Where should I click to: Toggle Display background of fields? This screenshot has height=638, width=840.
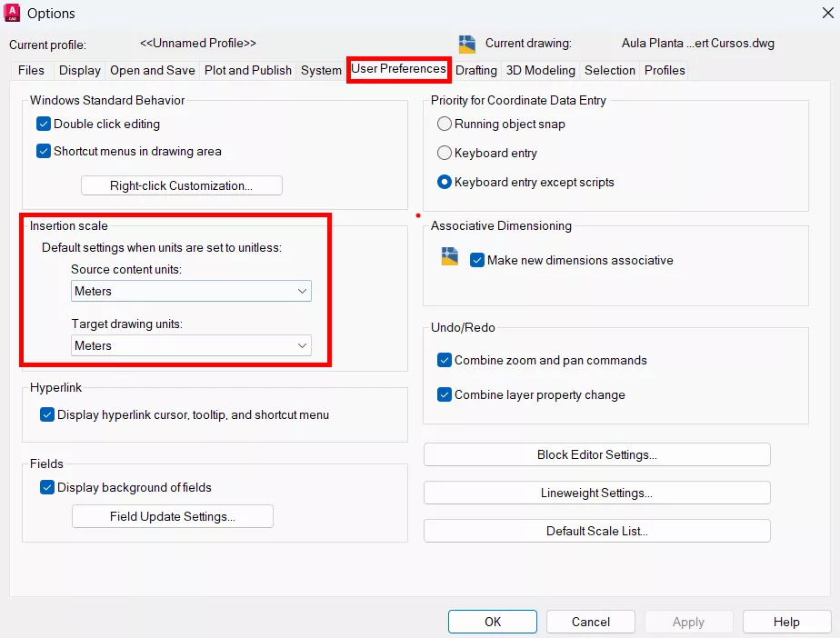tap(47, 487)
